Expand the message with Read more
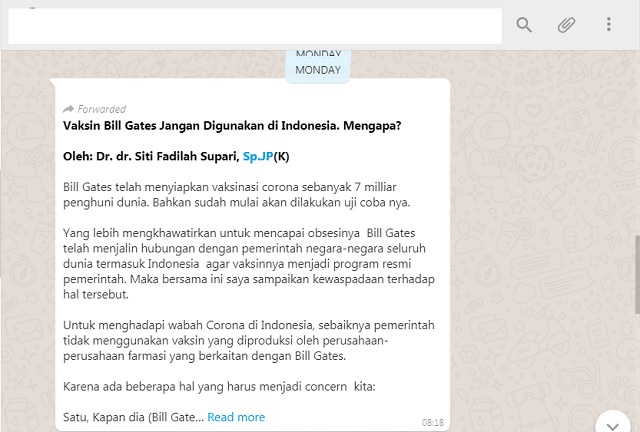The width and height of the screenshot is (640, 432). click(x=236, y=417)
